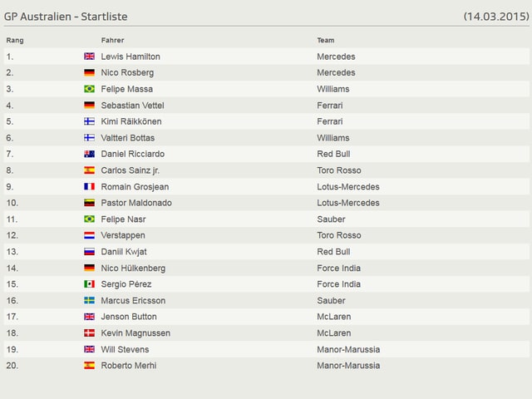Click the British flag beside Lewis Hamilton

(x=89, y=57)
